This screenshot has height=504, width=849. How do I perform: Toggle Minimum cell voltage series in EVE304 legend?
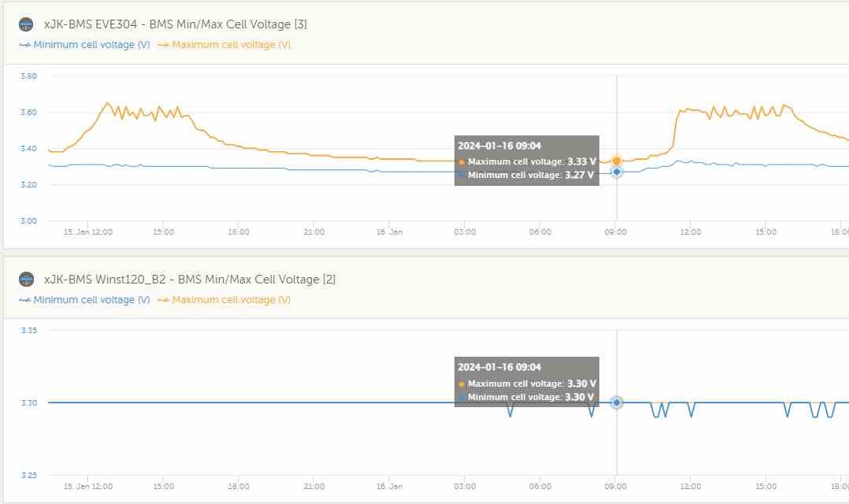[x=84, y=45]
